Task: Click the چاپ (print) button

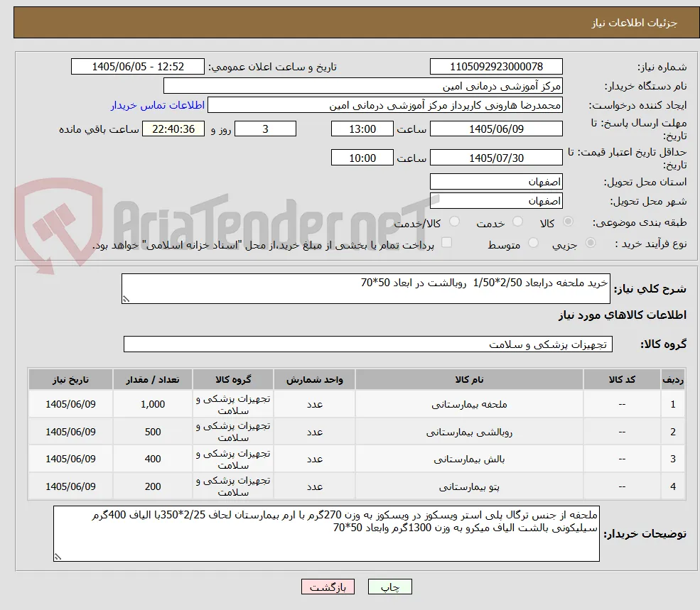Action: click(389, 587)
